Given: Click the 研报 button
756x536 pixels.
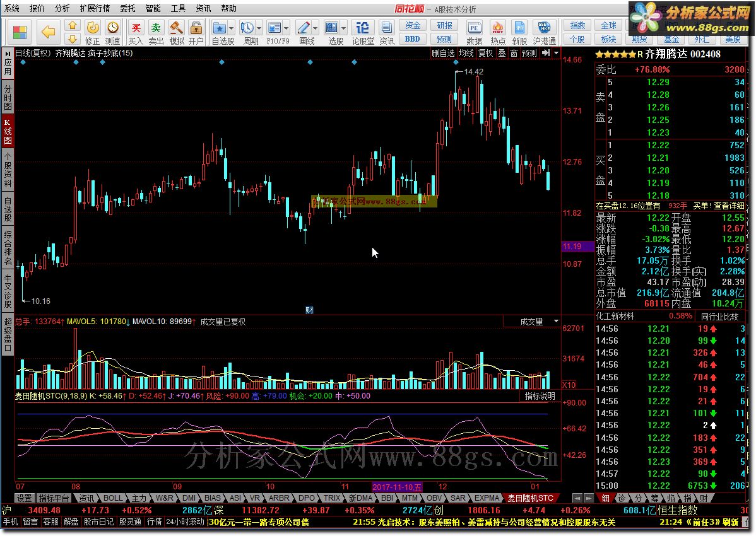Looking at the screenshot, I should 444,25.
